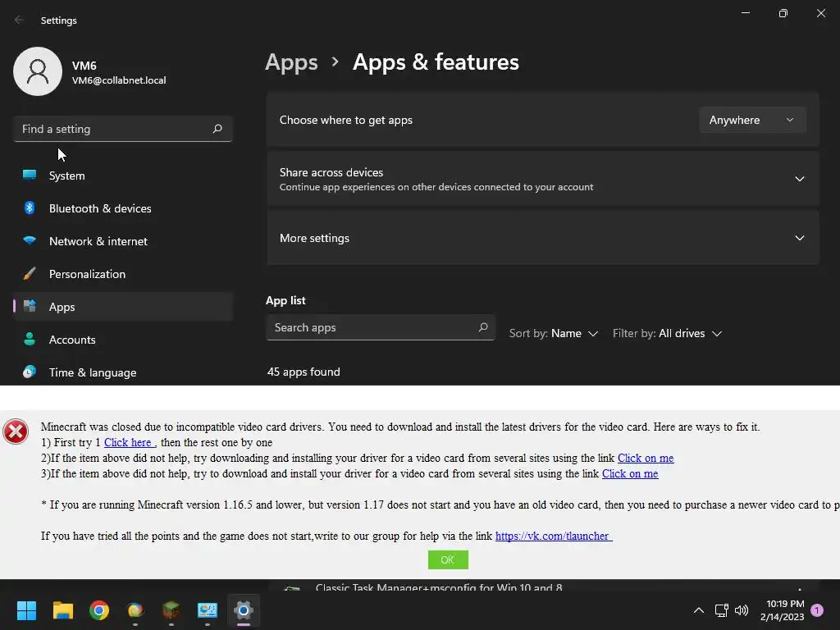Expand Share across devices section
This screenshot has height=630, width=840.
tap(543, 179)
